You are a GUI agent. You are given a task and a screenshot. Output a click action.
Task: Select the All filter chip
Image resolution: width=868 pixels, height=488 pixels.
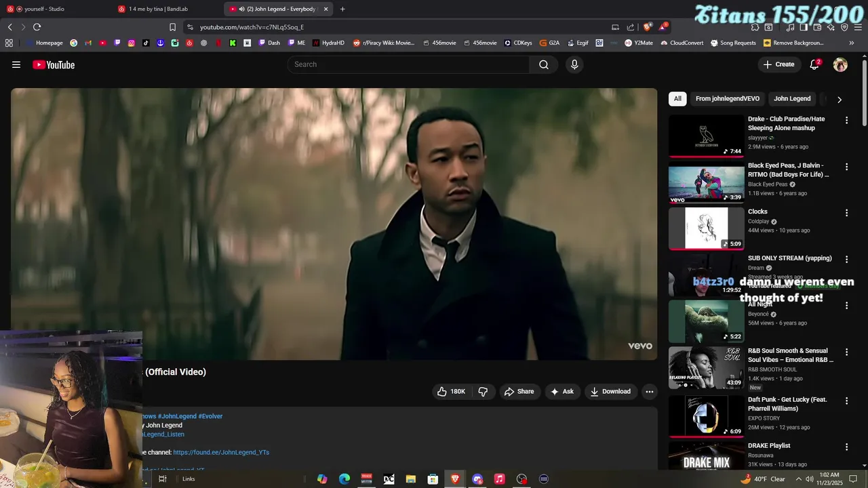(x=677, y=99)
